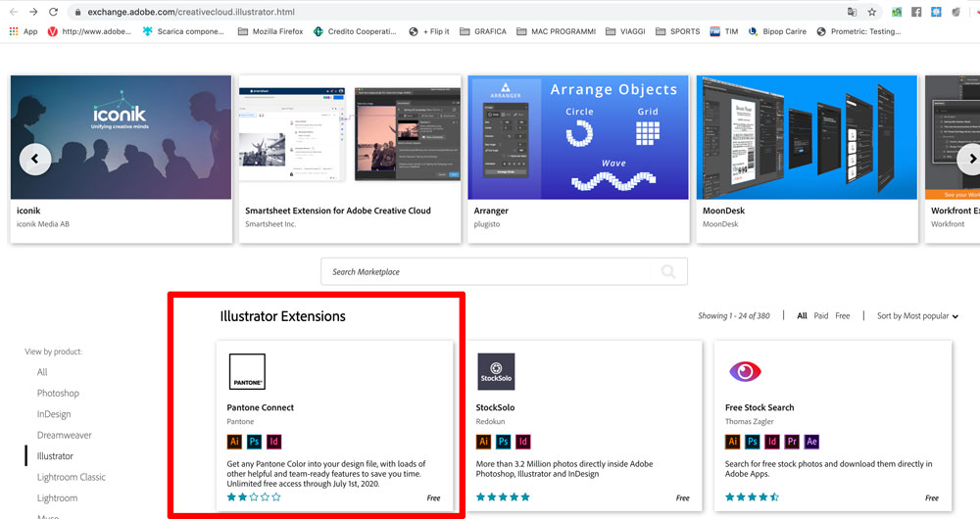The height and width of the screenshot is (519, 980).
Task: Click the Ae badge under Free Stock Search
Action: [811, 442]
